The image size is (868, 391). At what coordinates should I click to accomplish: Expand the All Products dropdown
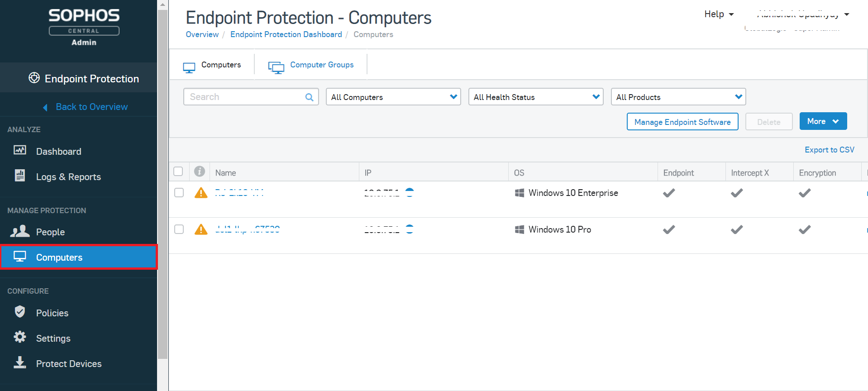point(678,97)
